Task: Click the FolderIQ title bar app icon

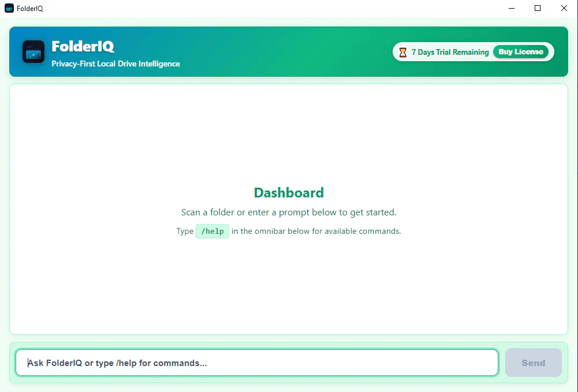Action: [x=9, y=8]
